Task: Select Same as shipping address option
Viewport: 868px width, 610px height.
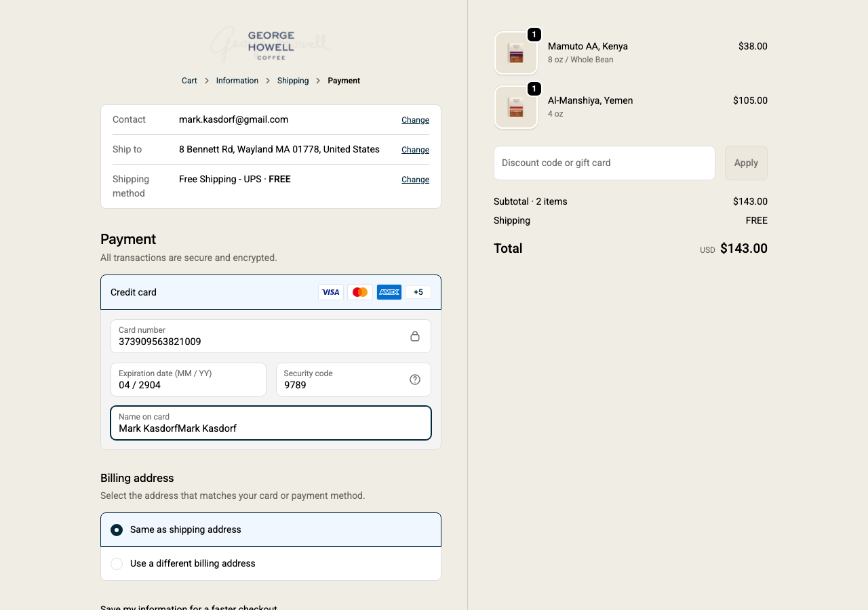Action: [117, 529]
